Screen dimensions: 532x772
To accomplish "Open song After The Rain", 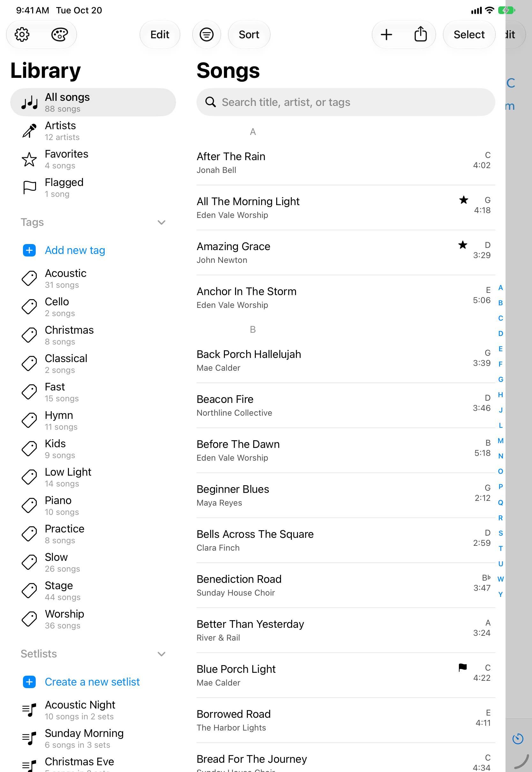I will click(x=346, y=163).
